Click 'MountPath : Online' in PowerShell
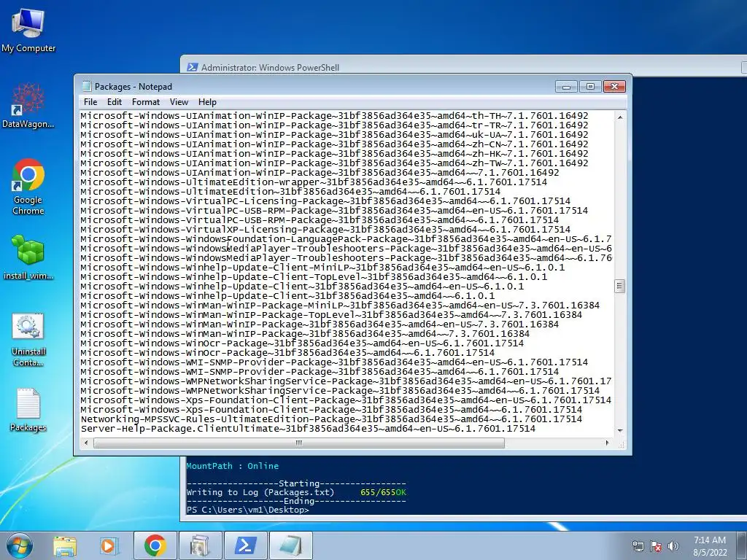The width and height of the screenshot is (747, 560). coord(233,466)
